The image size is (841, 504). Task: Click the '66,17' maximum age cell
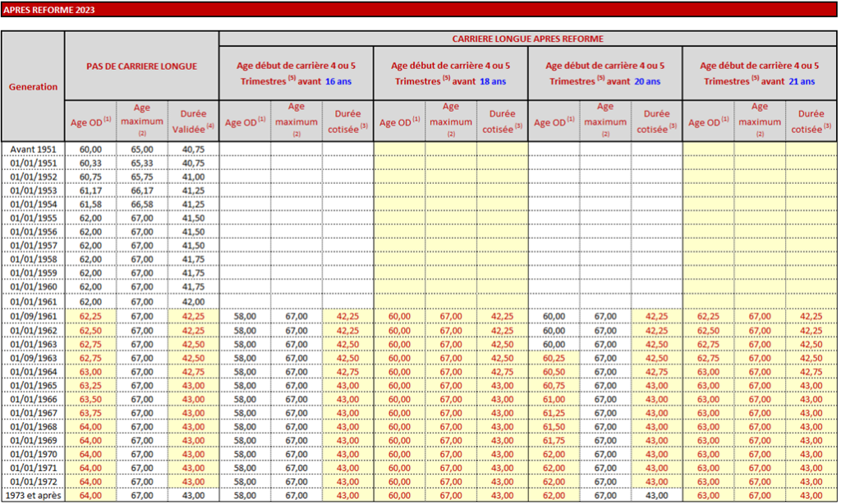coord(142,190)
